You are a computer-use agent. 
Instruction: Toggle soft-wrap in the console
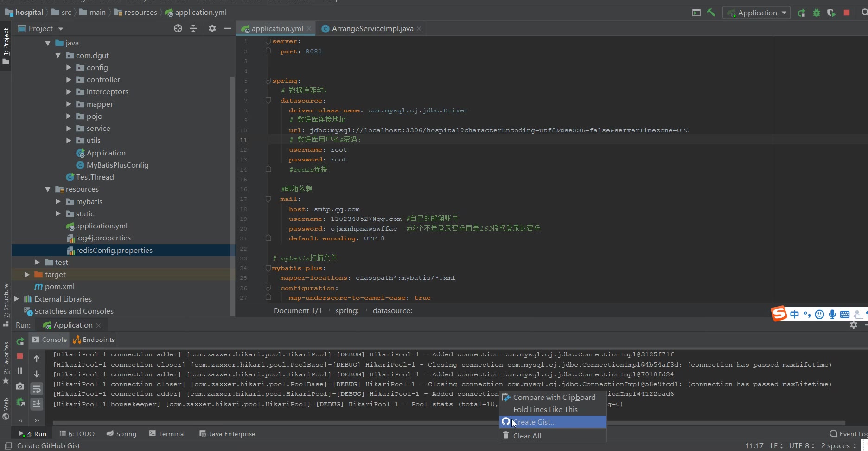37,389
